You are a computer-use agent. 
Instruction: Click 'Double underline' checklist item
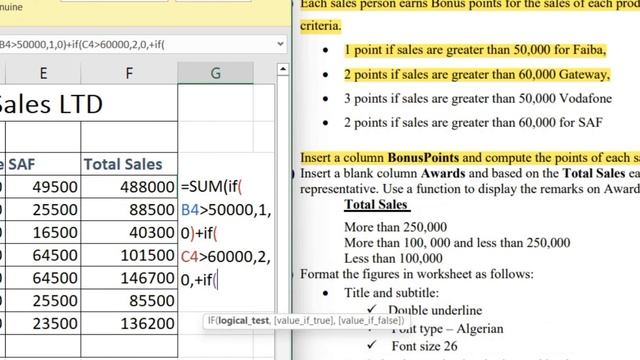(x=435, y=311)
